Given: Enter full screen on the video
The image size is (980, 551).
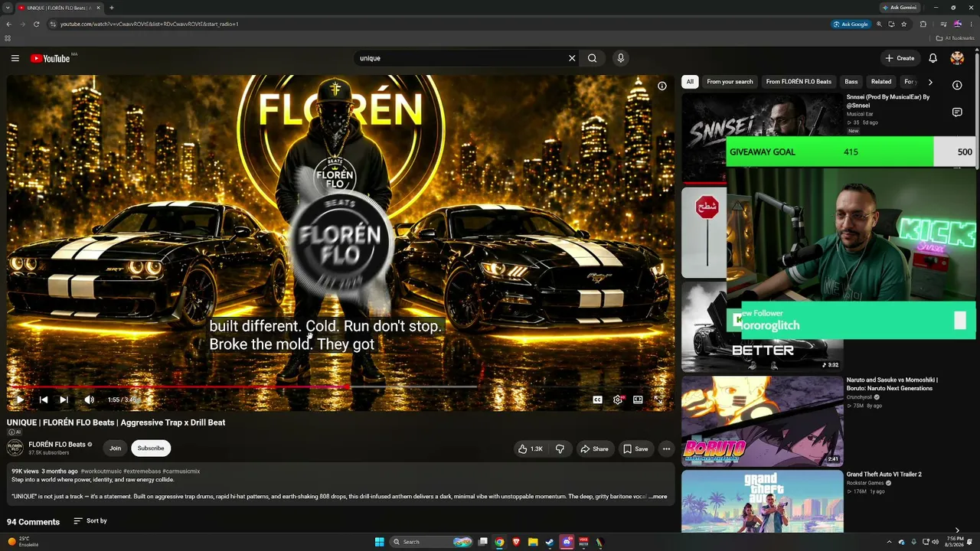Looking at the screenshot, I should click(x=658, y=399).
